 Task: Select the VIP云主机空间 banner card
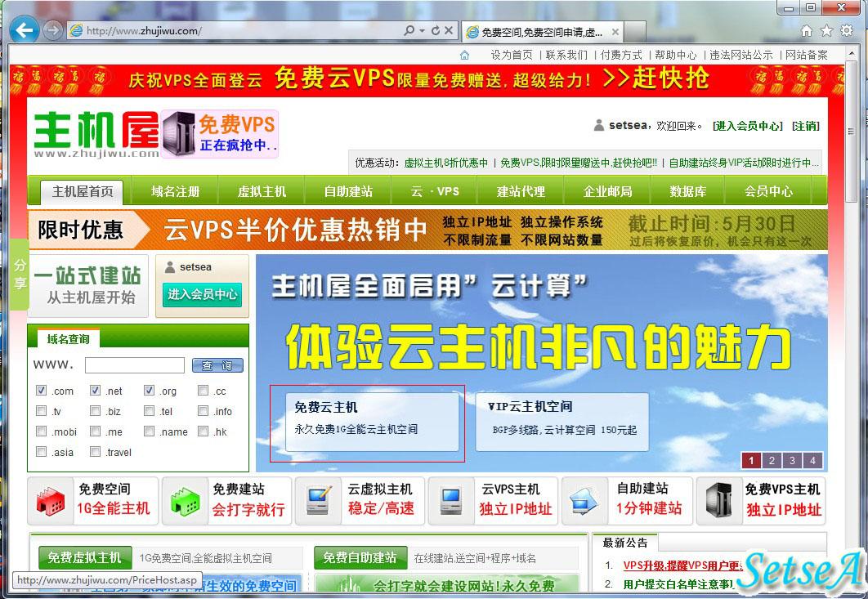[562, 422]
